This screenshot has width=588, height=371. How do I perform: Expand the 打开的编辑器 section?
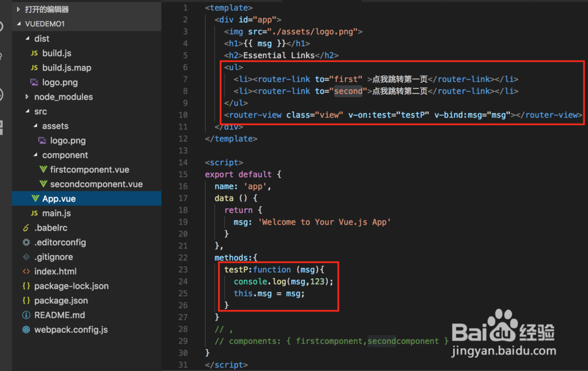pyautogui.click(x=18, y=9)
